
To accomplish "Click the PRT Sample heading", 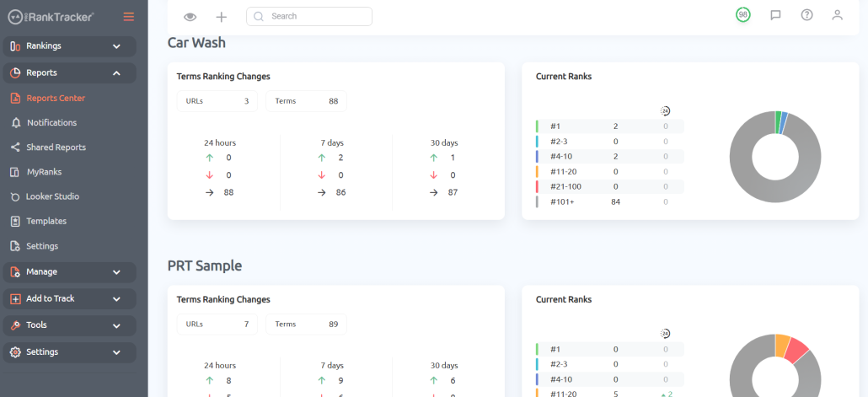I will 205,266.
